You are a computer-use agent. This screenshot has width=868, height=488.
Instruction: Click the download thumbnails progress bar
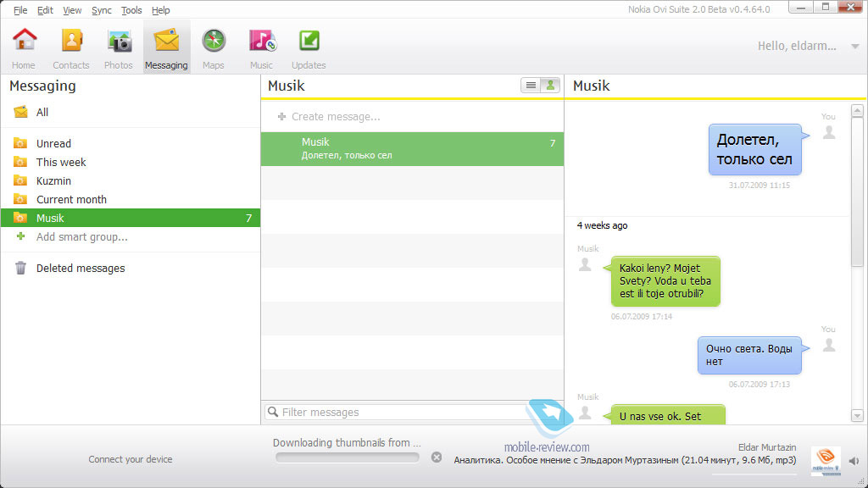point(347,457)
